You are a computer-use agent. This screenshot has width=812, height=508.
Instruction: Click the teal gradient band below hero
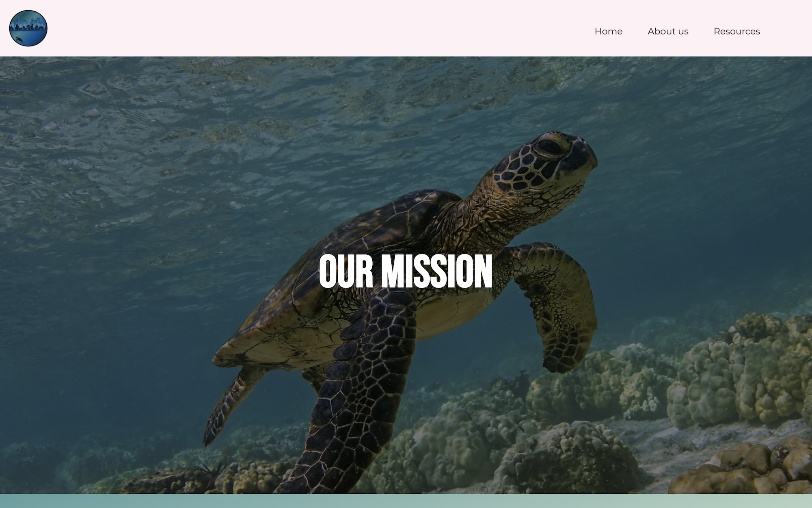point(406,501)
